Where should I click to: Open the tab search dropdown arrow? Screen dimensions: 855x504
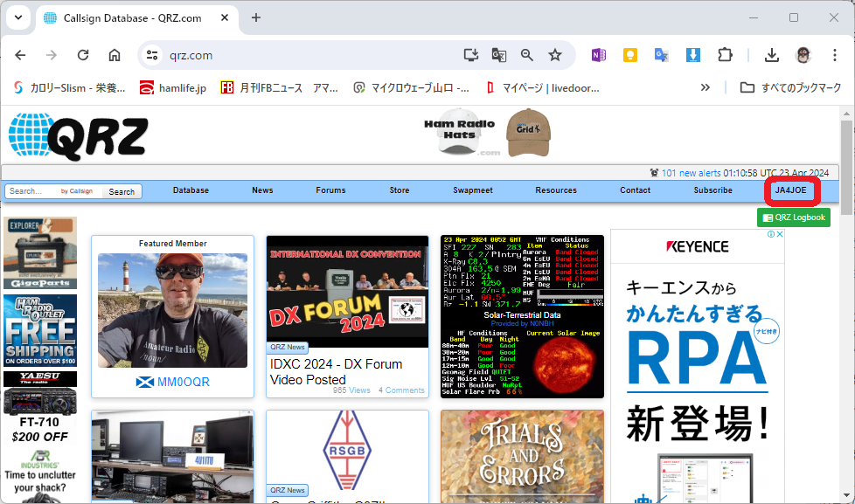18,17
